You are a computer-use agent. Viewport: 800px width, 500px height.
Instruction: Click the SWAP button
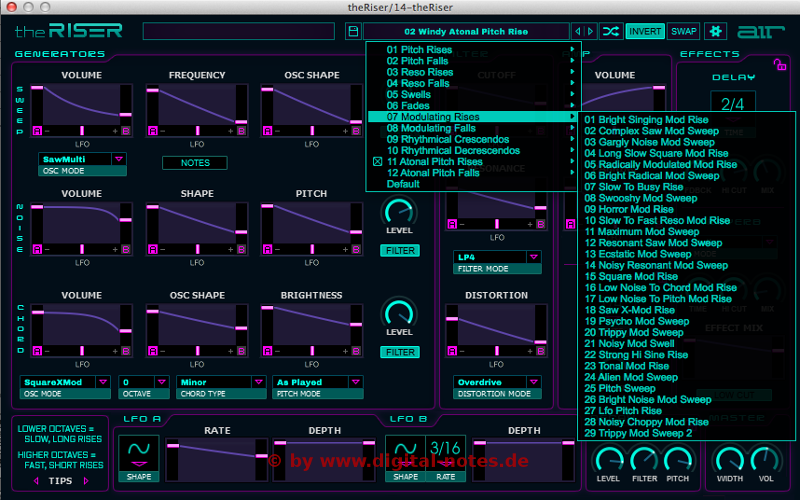pyautogui.click(x=684, y=31)
